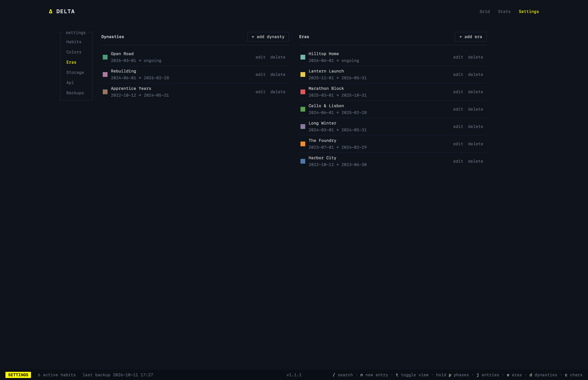Edit the Hilltop Home era
588x380 pixels.
458,57
